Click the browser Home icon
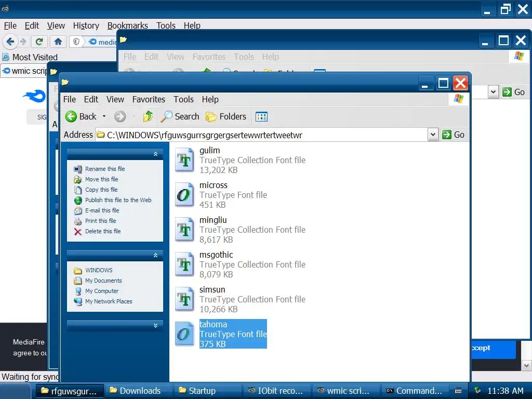The width and height of the screenshot is (532, 399). pos(58,42)
